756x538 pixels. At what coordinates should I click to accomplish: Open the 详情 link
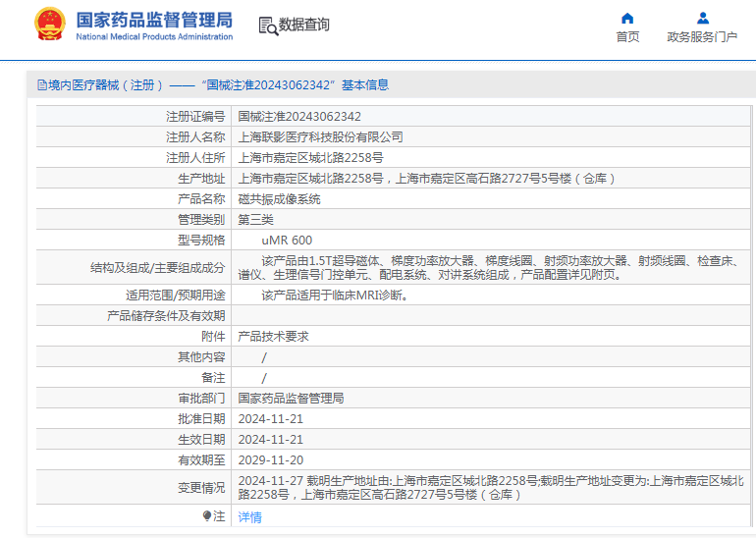[249, 517]
